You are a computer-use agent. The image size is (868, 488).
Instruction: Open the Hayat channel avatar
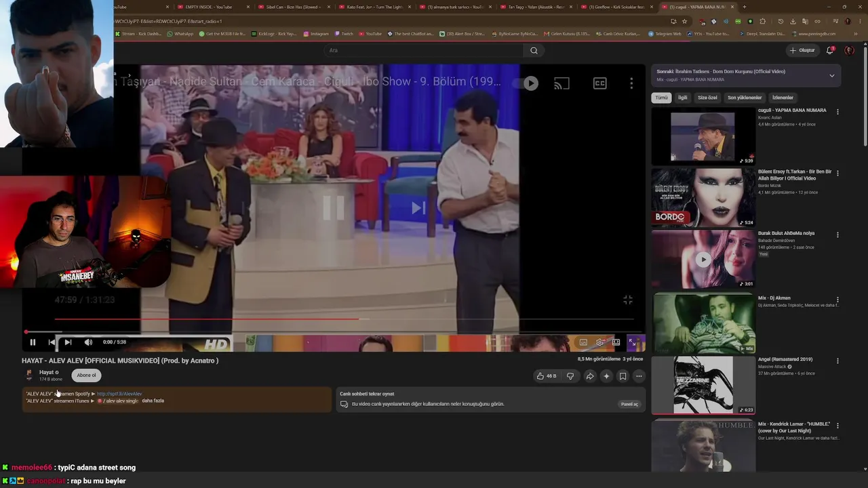29,375
